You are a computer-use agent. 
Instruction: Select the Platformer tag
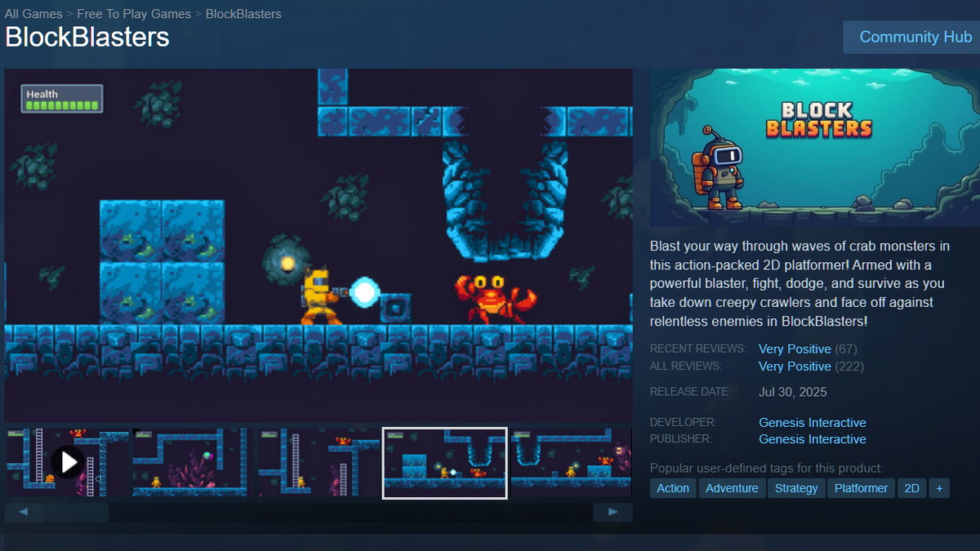click(x=861, y=488)
